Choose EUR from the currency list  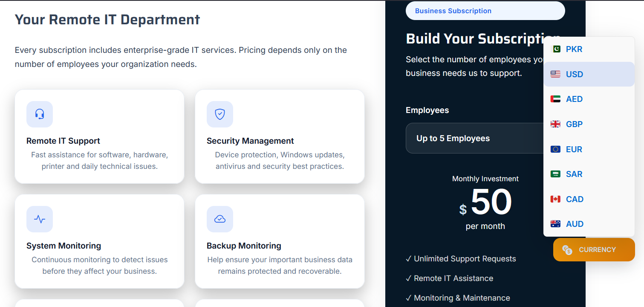(x=589, y=149)
